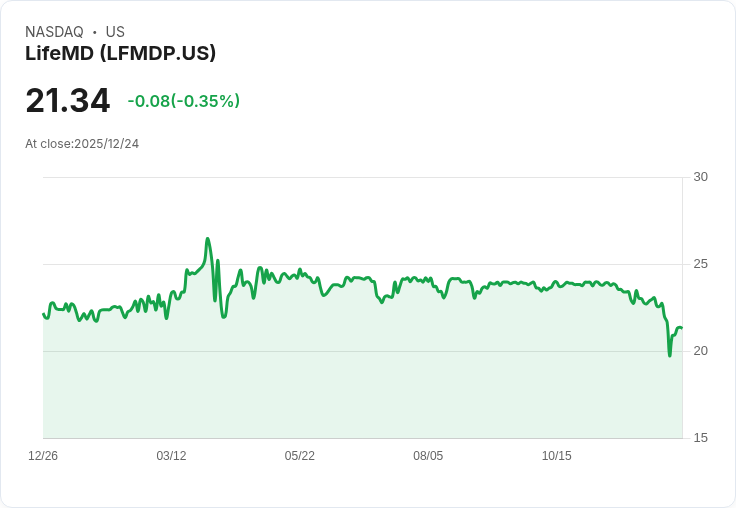The image size is (736, 508).
Task: Click the lowest dip near the chart's end
Action: [670, 355]
